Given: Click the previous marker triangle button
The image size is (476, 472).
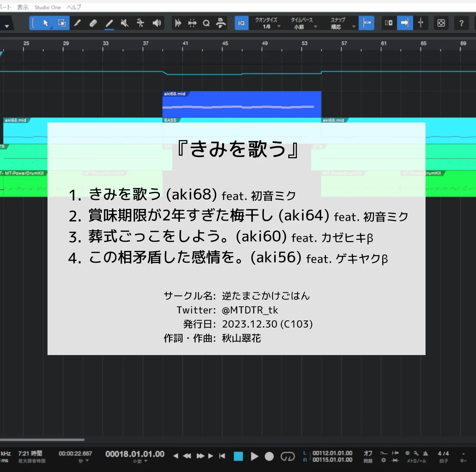Looking at the screenshot, I should [176, 456].
